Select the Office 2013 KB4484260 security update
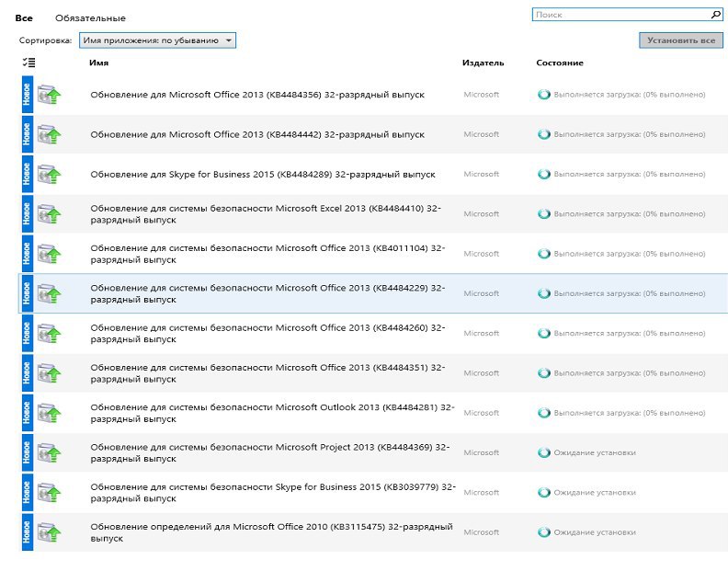728x571 pixels. pyautogui.click(x=267, y=334)
